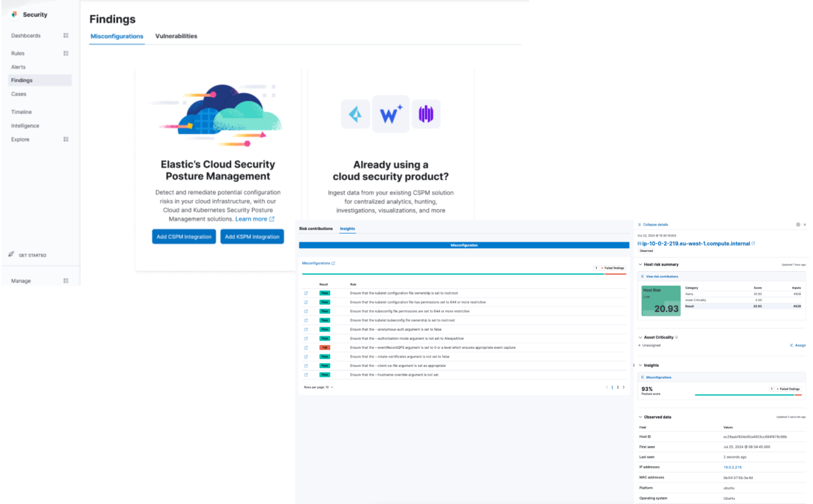Open Cases in the sidebar
Screen dimensions: 813x504
pyautogui.click(x=19, y=94)
